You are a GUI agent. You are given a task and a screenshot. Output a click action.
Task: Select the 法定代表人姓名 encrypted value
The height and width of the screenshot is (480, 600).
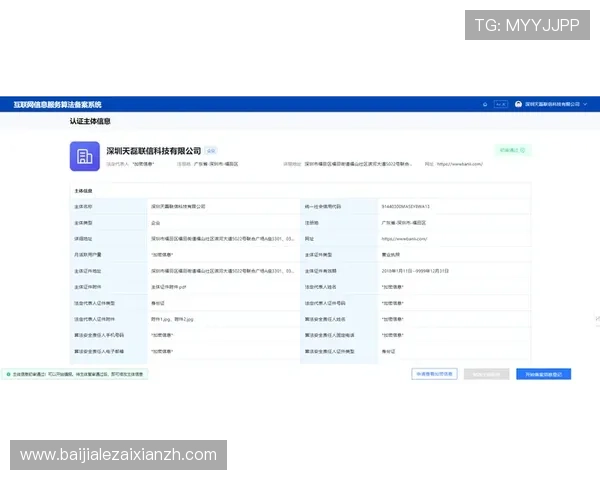(x=393, y=287)
